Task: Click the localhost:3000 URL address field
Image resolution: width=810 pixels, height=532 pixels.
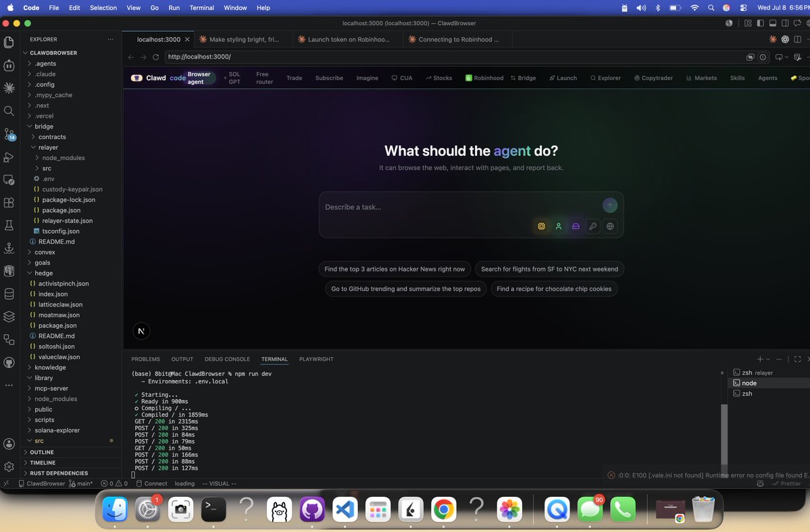Action: click(x=455, y=57)
